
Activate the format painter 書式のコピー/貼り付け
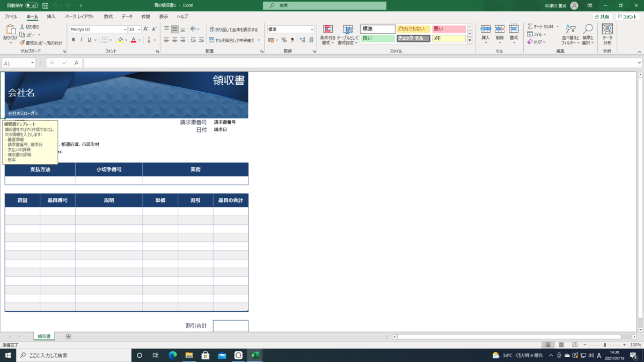pos(41,43)
